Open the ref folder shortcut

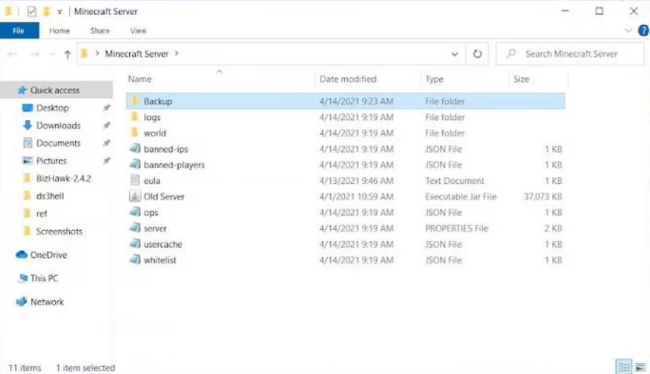pyautogui.click(x=41, y=214)
